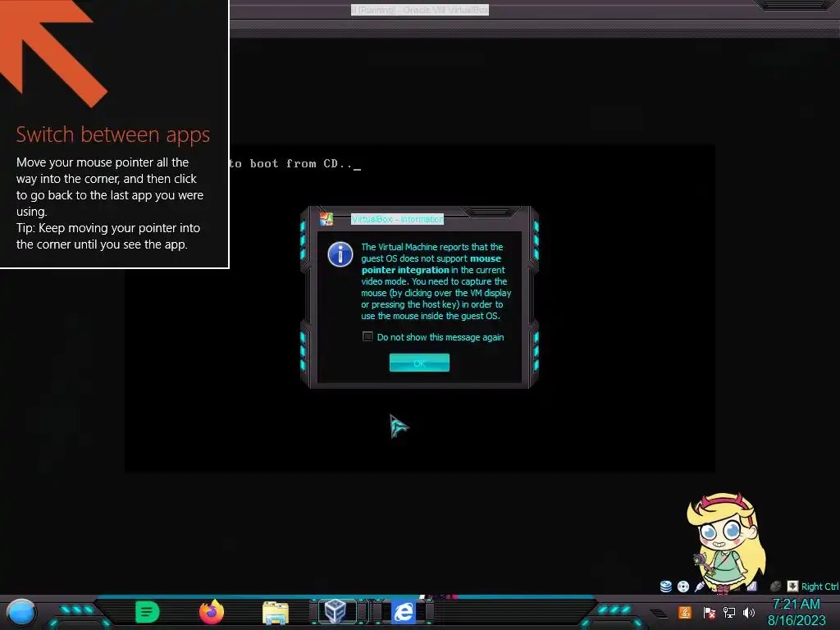Viewport: 840px width, 630px height.
Task: Click the host key arrow indicator icon
Action: [792, 586]
